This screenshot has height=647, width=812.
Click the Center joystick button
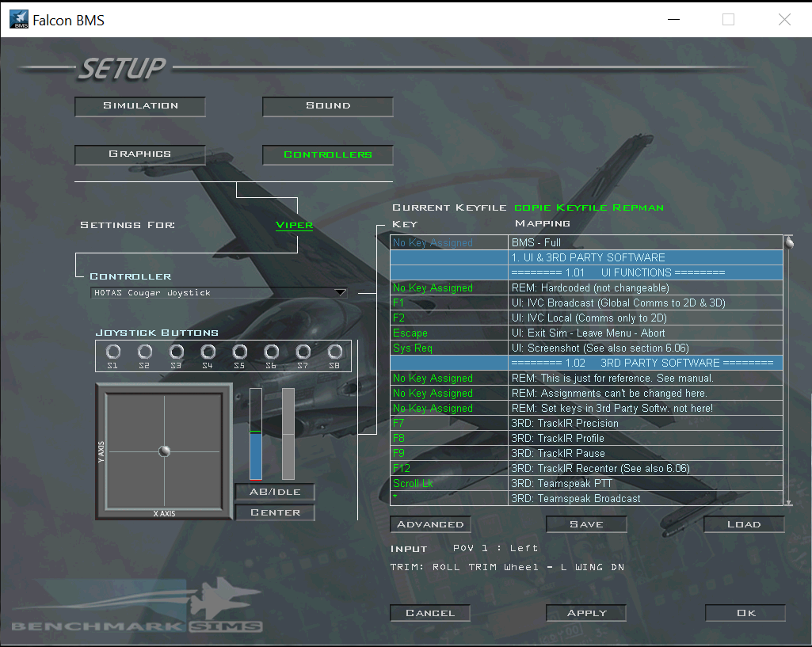(x=275, y=512)
